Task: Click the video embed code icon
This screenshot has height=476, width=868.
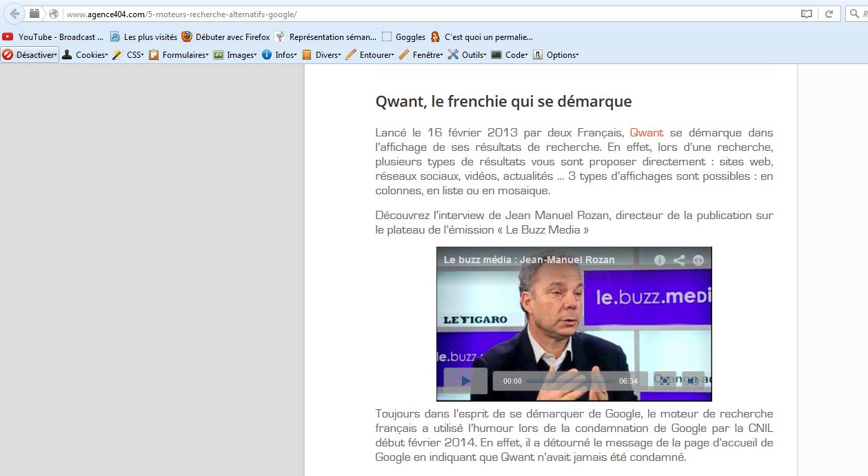Action: (x=698, y=260)
